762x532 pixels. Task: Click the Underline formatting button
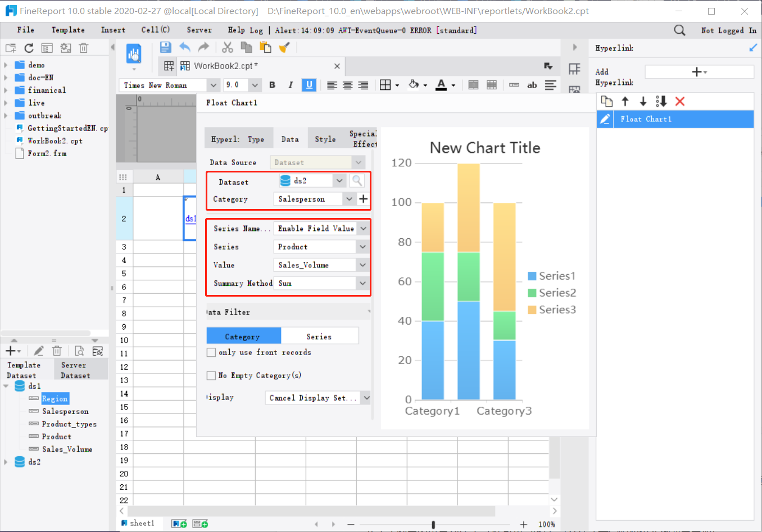309,85
